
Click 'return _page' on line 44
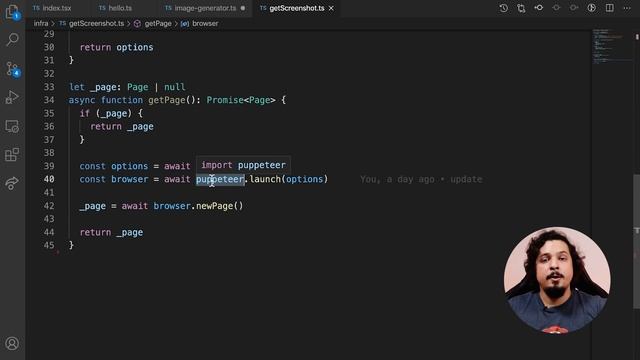111,232
